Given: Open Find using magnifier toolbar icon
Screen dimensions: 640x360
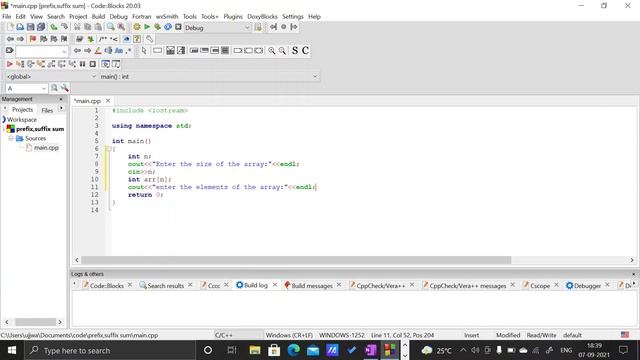Looking at the screenshot, I should click(111, 27).
